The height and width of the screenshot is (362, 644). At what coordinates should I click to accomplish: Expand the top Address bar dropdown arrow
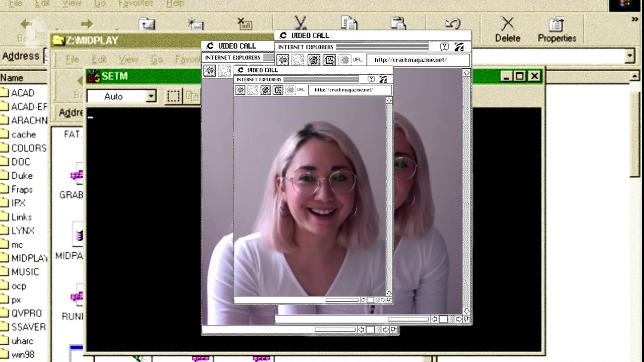630,56
